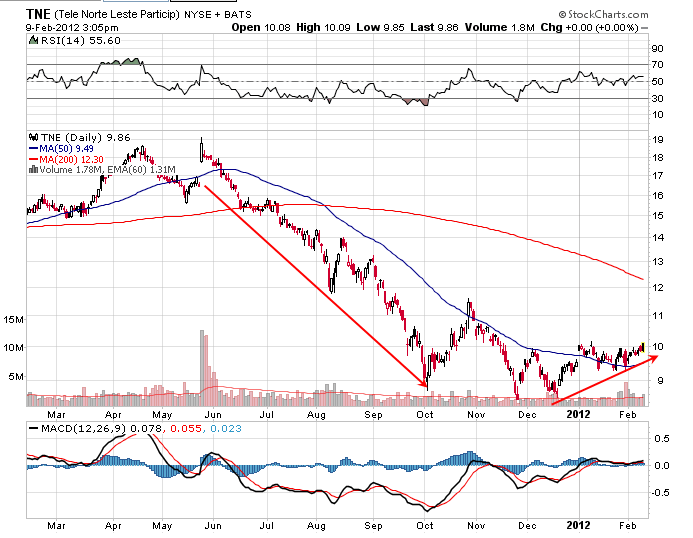Click the blue MA(50) line swatch
The image size is (693, 538).
click(34, 149)
